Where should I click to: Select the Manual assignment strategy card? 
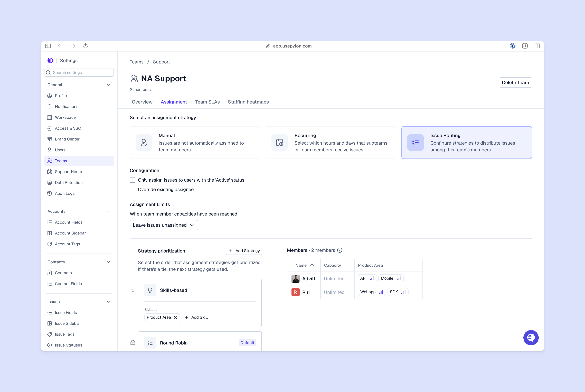point(195,143)
